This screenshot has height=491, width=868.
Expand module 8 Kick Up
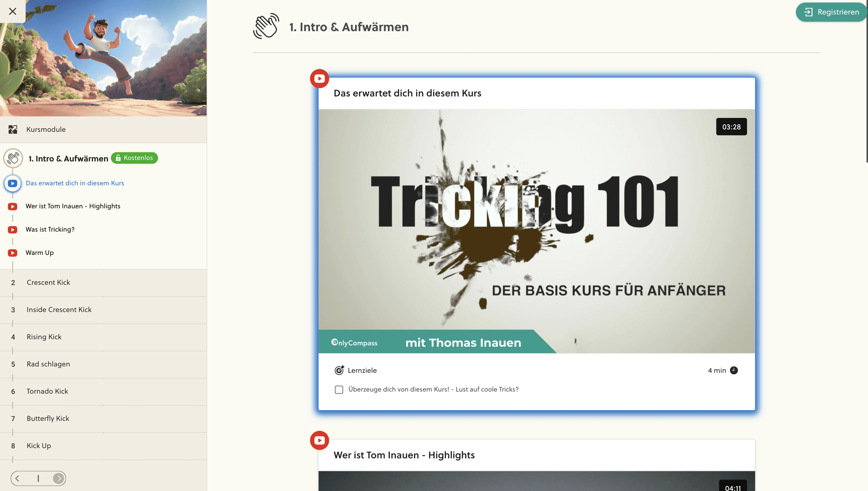[x=103, y=446]
